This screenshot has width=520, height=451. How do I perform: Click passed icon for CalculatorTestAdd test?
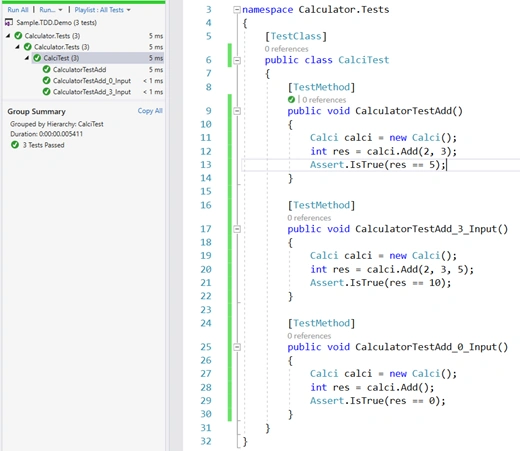(47, 69)
